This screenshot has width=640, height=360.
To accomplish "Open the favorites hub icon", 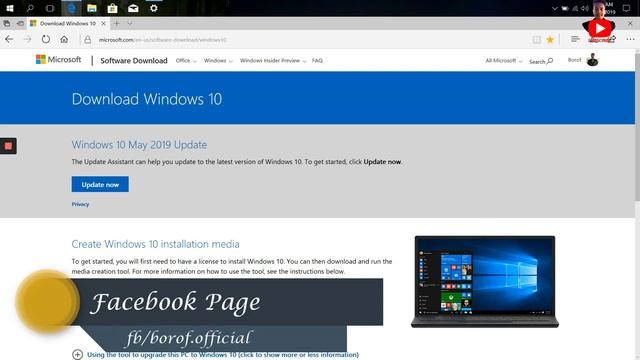I will [575, 39].
